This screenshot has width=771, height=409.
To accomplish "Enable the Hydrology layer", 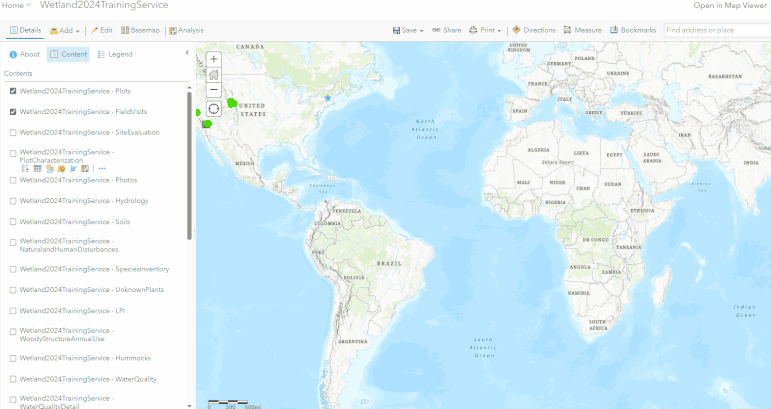I will click(x=13, y=201).
